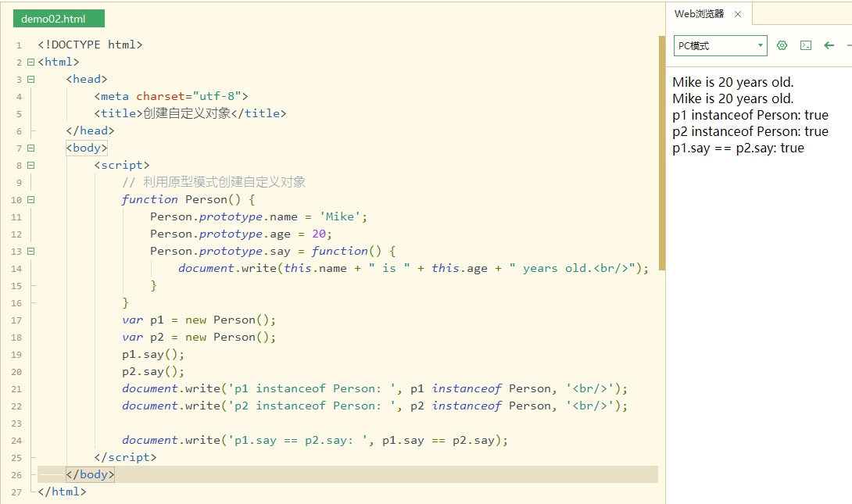Click browser output 'p2 instanceof Person: true'

750,131
